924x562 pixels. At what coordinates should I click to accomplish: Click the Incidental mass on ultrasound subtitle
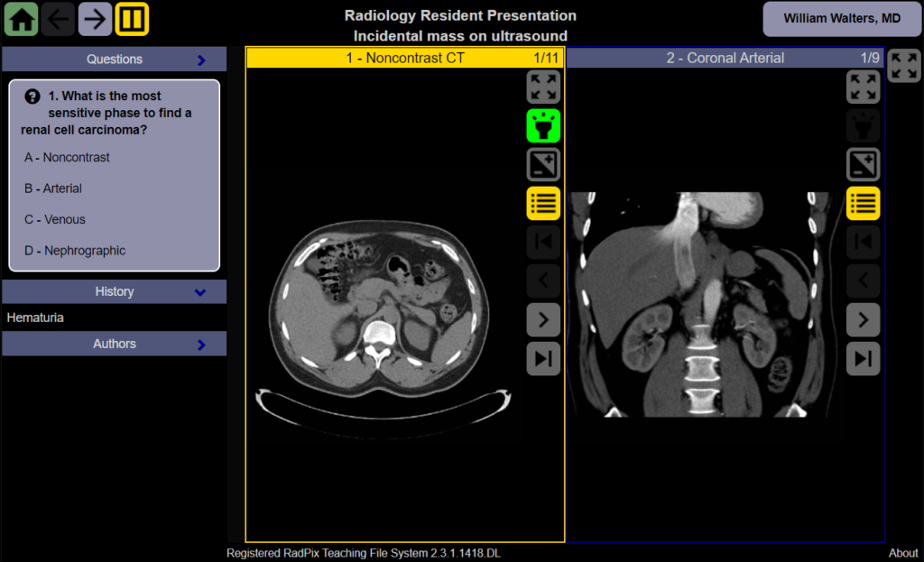coord(460,36)
